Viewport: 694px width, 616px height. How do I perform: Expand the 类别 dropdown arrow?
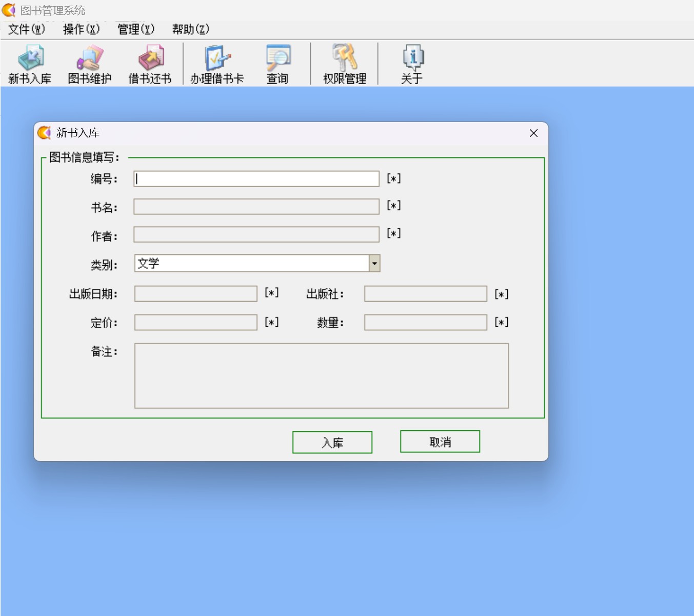pos(374,264)
